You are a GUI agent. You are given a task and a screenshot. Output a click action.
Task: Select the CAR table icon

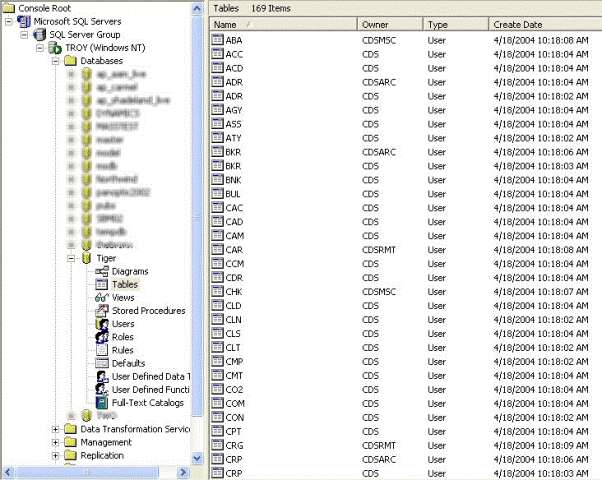click(217, 250)
